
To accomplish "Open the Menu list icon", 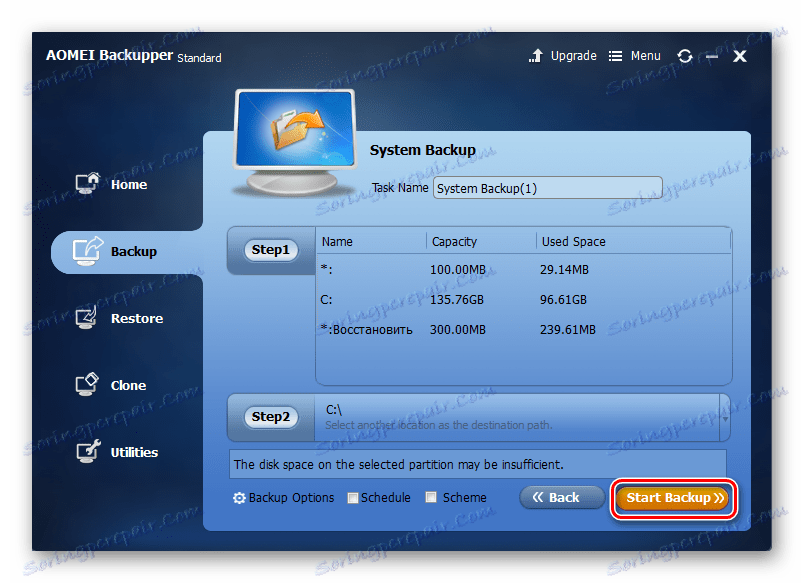I will coord(615,56).
